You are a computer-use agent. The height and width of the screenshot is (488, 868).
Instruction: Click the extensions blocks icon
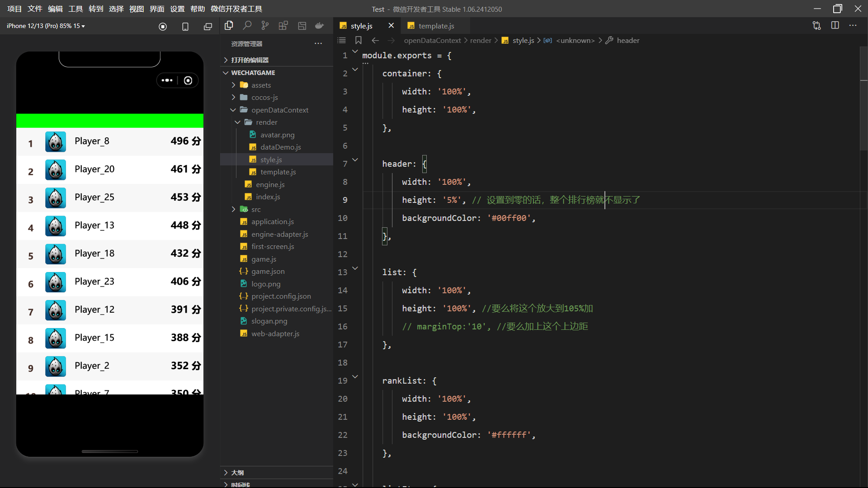coord(283,26)
